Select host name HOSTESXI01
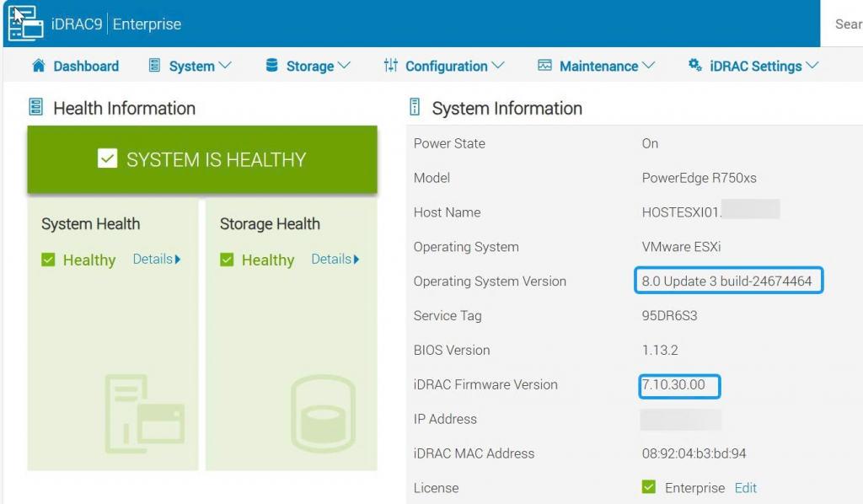This screenshot has width=863, height=504. coord(682,212)
